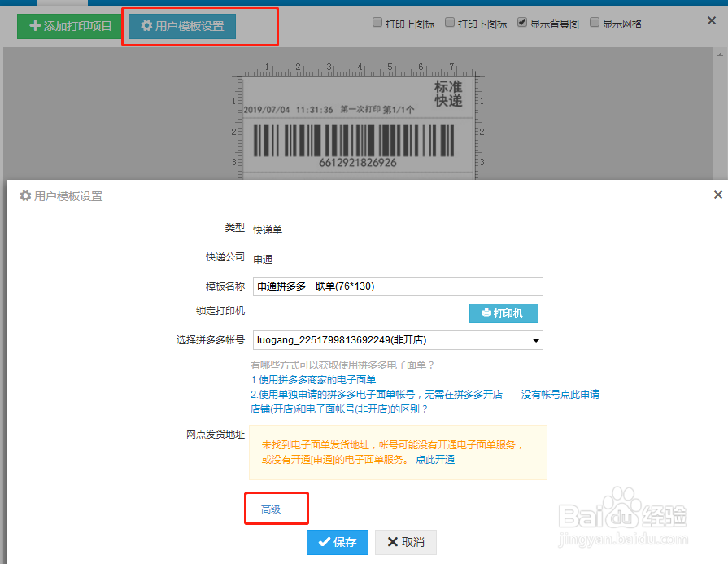Open 用户模板设置 from the toolbar
This screenshot has height=564, width=728.
[x=182, y=26]
